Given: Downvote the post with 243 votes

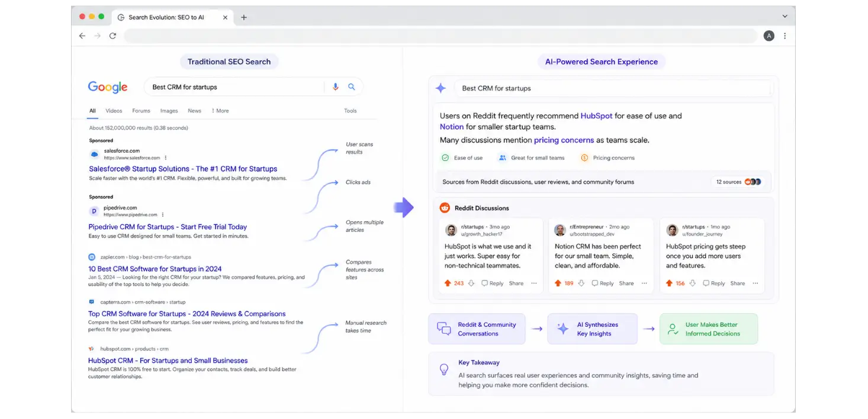Looking at the screenshot, I should pos(472,283).
